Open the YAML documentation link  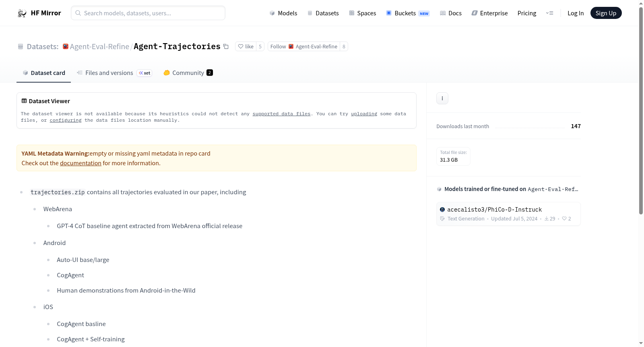(x=80, y=163)
